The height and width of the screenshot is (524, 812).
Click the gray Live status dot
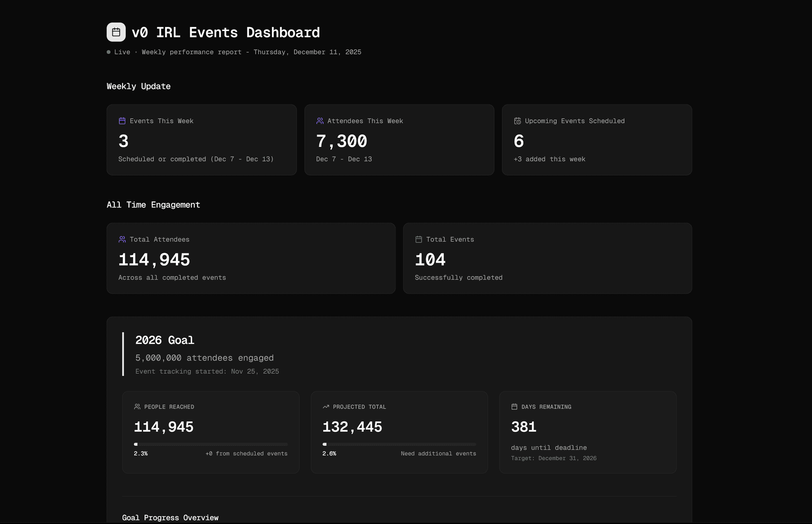[109, 52]
